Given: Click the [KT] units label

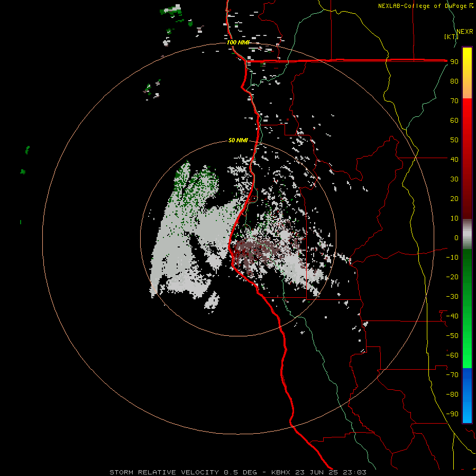Looking at the screenshot, I should coord(452,36).
